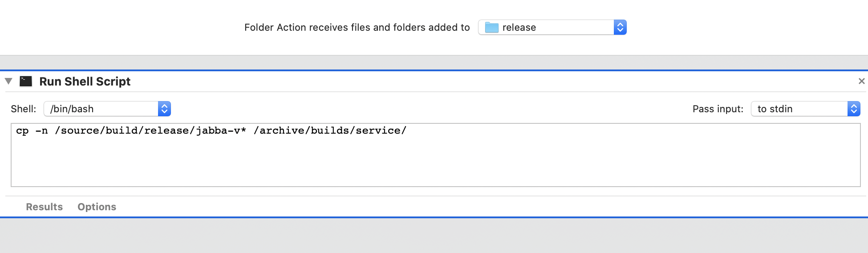Screen dimensions: 868x253
Task: Click the blue arrows on the /bin/bash popup
Action: 164,109
